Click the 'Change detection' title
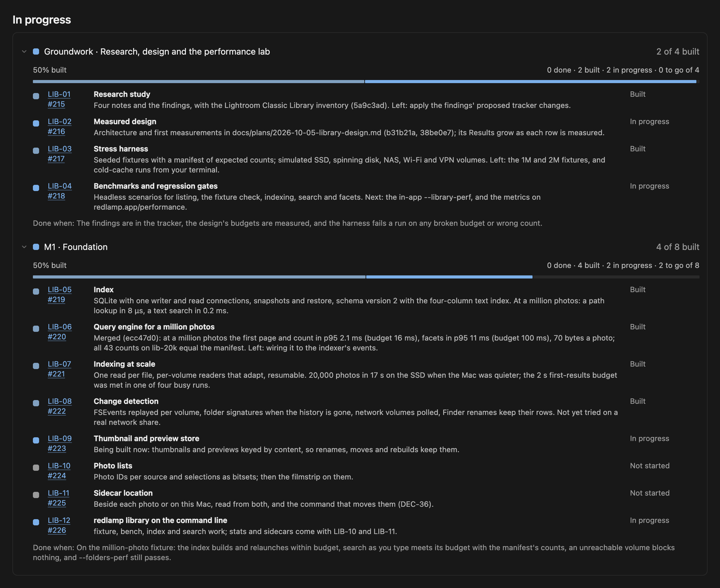This screenshot has height=588, width=720. [126, 401]
